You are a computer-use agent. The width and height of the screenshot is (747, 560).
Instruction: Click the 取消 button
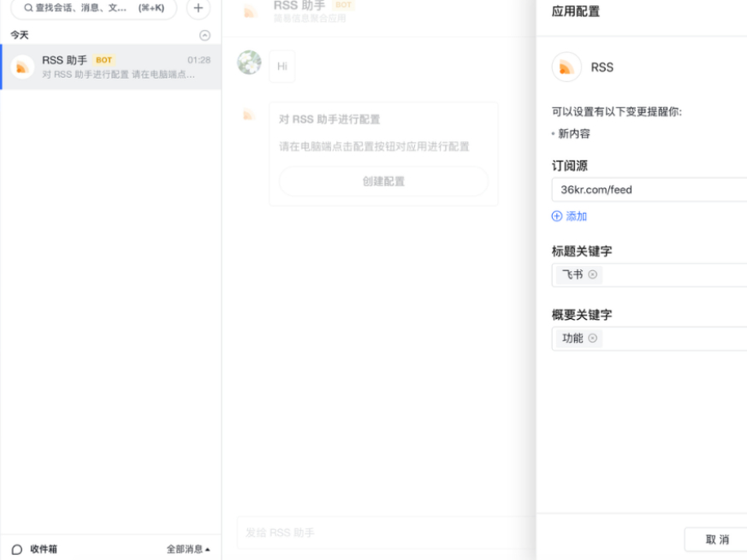coord(717,539)
